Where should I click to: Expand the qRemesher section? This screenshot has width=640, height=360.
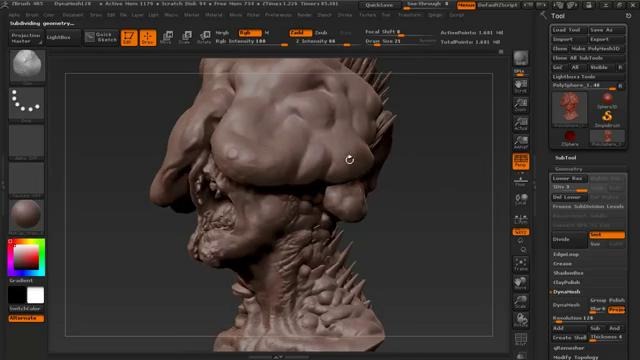(569, 348)
